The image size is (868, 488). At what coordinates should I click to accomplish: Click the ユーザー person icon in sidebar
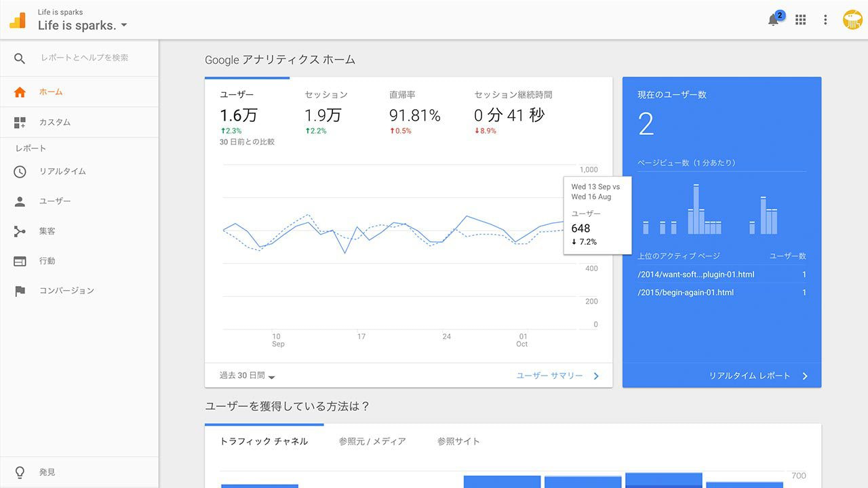[20, 201]
